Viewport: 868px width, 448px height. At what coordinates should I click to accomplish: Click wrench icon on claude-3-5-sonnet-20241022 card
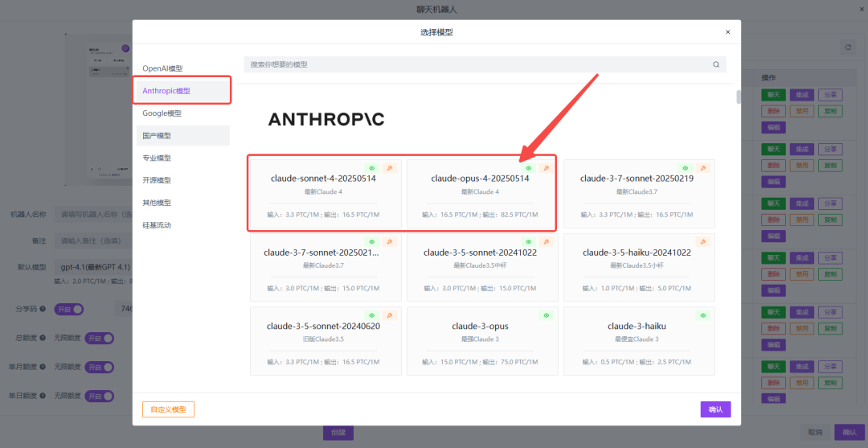point(547,241)
